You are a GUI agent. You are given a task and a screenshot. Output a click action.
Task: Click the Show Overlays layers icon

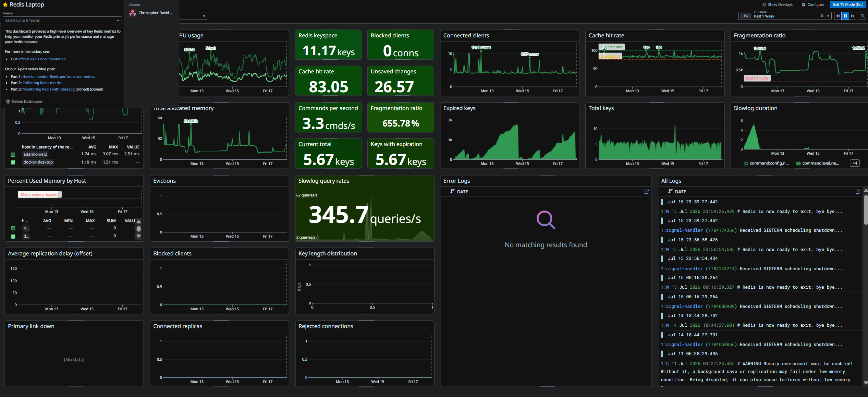tap(764, 5)
